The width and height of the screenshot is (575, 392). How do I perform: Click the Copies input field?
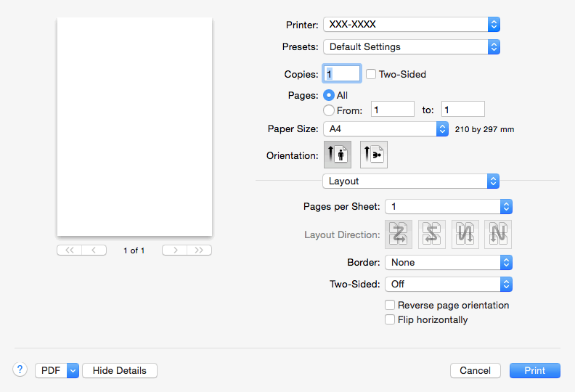[x=342, y=74]
